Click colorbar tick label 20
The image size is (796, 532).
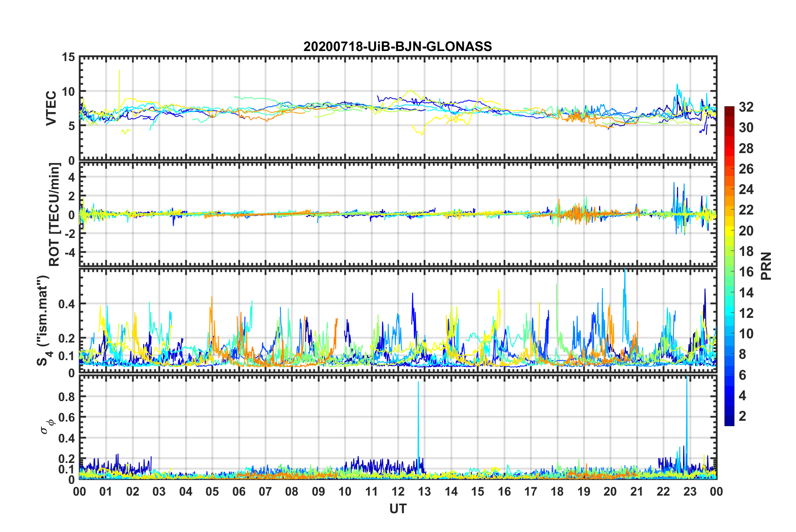746,231
